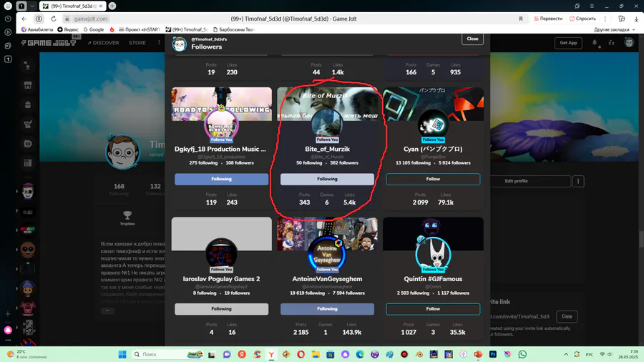Click Following button on Bite_of_Murzik card
644x362 pixels.
click(327, 179)
